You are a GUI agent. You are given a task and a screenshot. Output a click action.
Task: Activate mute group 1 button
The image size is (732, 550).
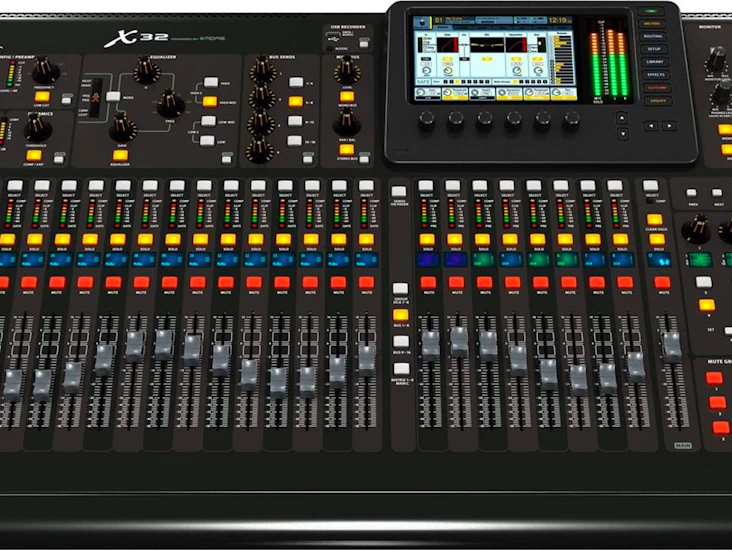coord(714,378)
